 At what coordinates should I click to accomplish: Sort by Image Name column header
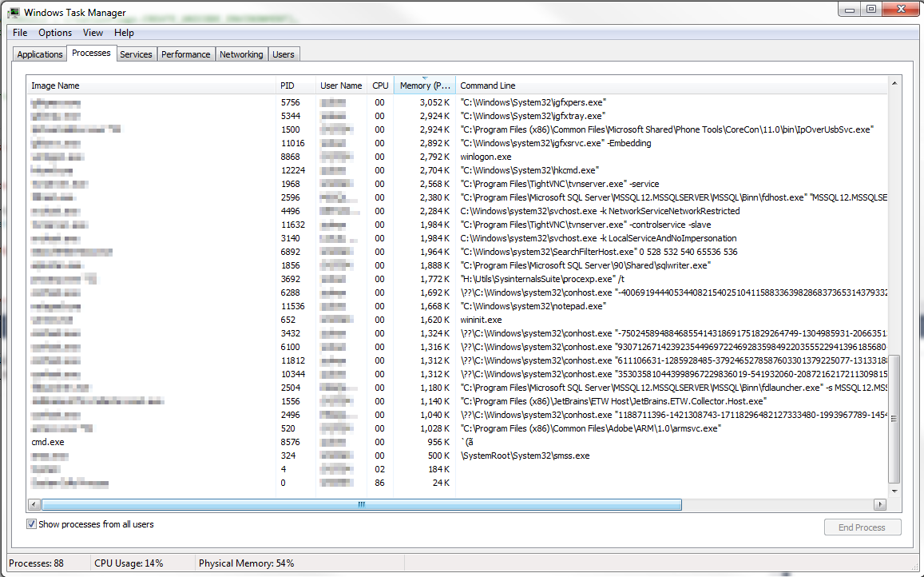click(x=152, y=86)
